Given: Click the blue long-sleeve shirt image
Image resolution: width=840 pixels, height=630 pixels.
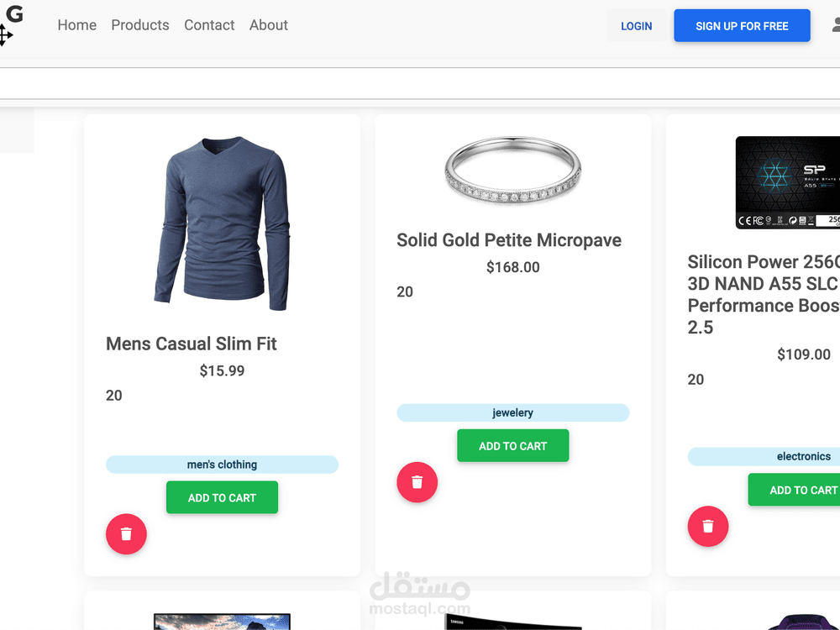Looking at the screenshot, I should coord(222,223).
